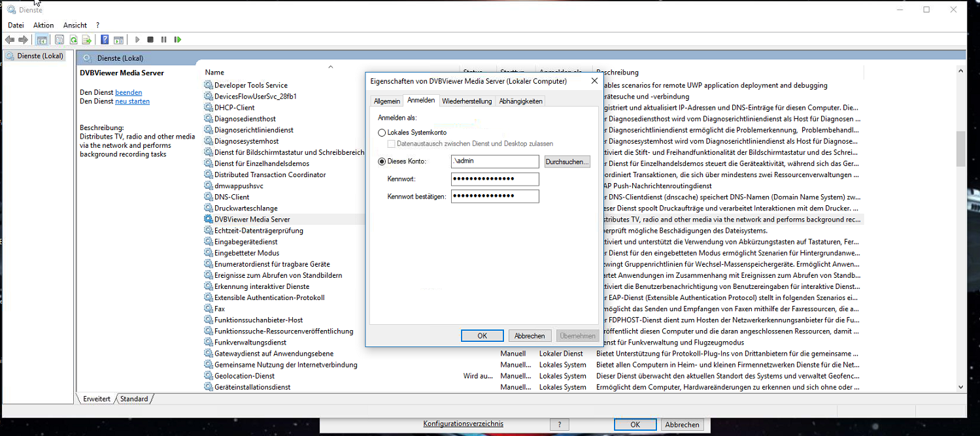The height and width of the screenshot is (436, 980).
Task: Select the Geräteinstallationsdienst service name
Action: (x=252, y=387)
